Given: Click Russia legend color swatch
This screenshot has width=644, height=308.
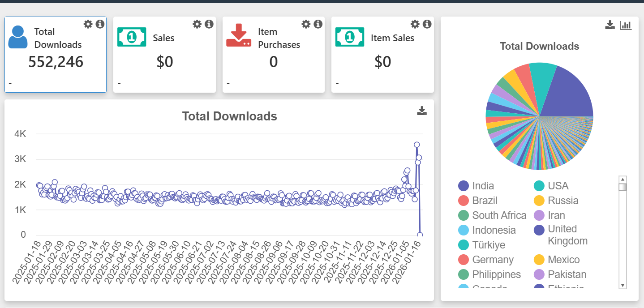Looking at the screenshot, I should pyautogui.click(x=539, y=201).
